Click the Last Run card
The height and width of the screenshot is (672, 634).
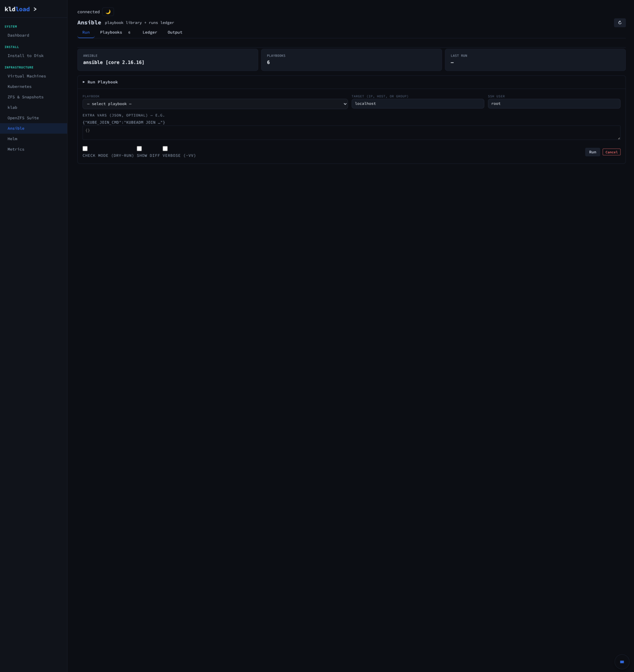535,60
